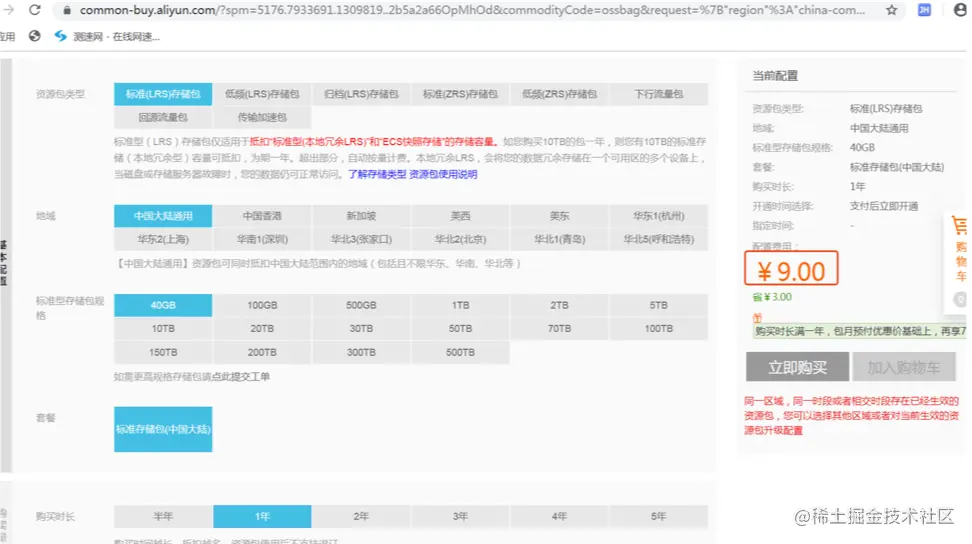Set purchase duration to 2年
The height and width of the screenshot is (544, 972).
click(x=361, y=517)
